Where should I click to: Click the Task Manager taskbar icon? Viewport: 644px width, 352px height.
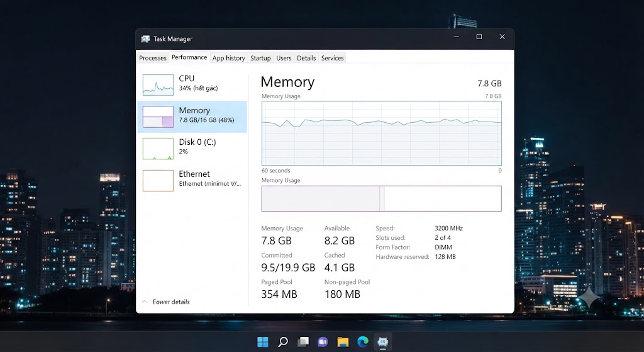click(383, 342)
